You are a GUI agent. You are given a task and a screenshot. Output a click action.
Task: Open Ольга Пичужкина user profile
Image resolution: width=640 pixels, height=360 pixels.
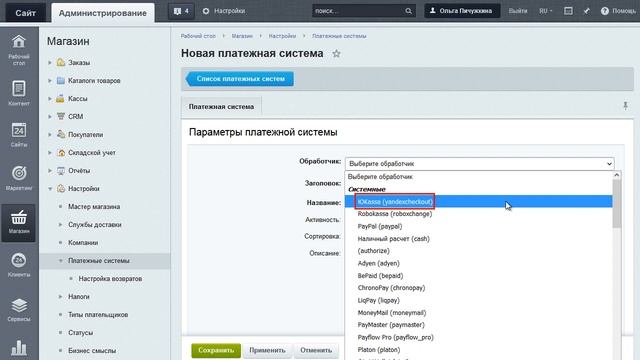[x=462, y=11]
